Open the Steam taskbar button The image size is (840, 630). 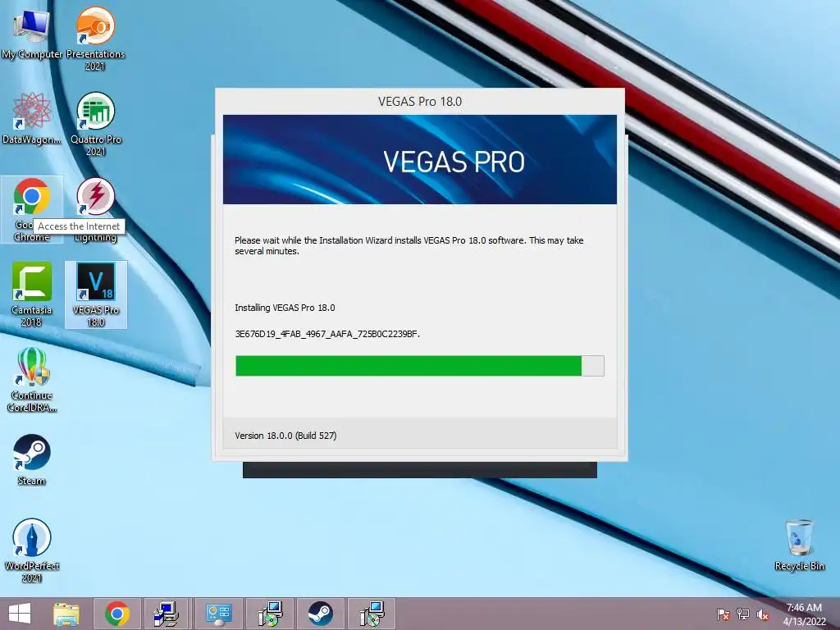[x=321, y=614]
